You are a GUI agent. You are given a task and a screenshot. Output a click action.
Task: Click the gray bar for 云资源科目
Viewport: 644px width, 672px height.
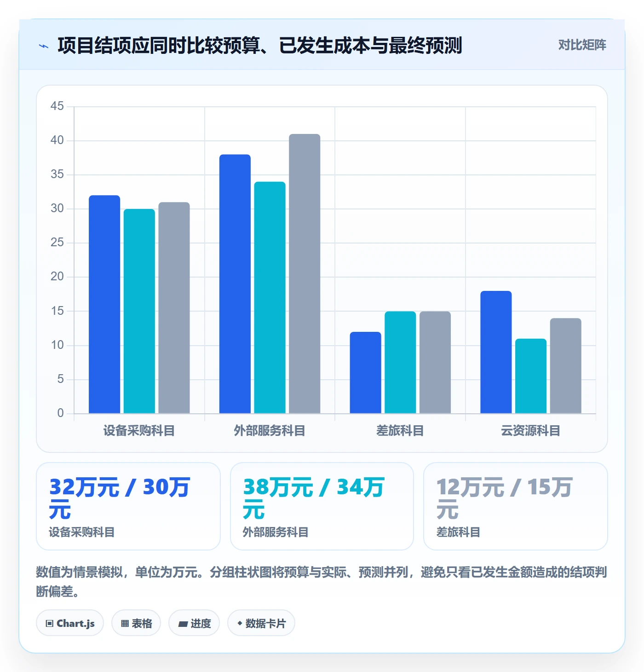pyautogui.click(x=566, y=365)
